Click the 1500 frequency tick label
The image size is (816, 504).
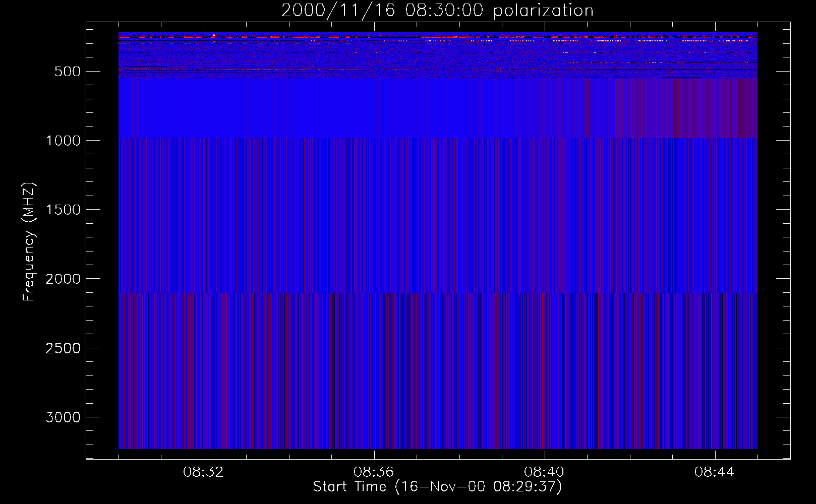click(x=63, y=210)
